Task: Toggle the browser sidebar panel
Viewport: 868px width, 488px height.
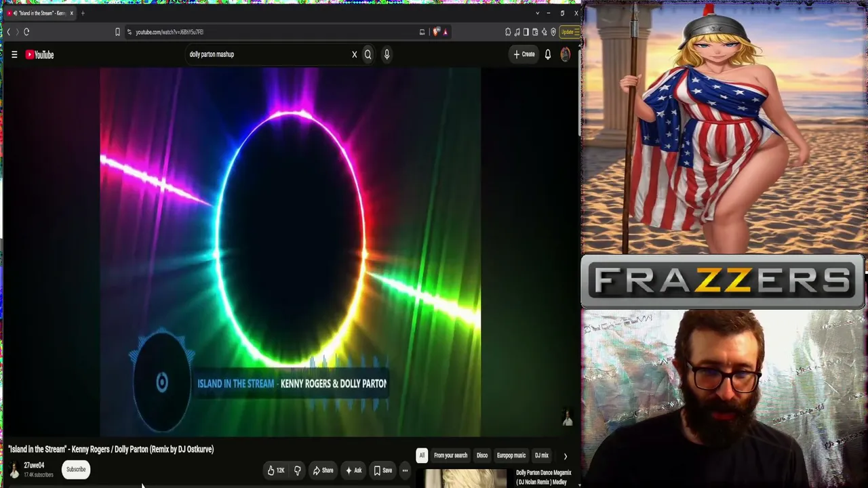Action: 526,32
